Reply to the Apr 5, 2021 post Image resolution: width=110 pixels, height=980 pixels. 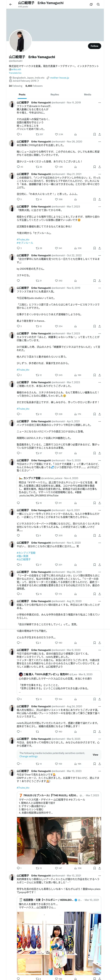click(18, 453)
